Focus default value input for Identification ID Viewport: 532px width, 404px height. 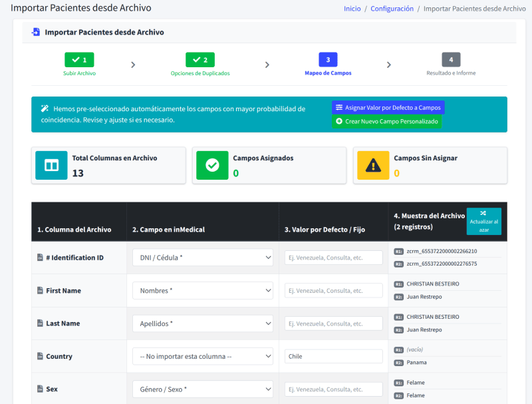click(x=334, y=258)
